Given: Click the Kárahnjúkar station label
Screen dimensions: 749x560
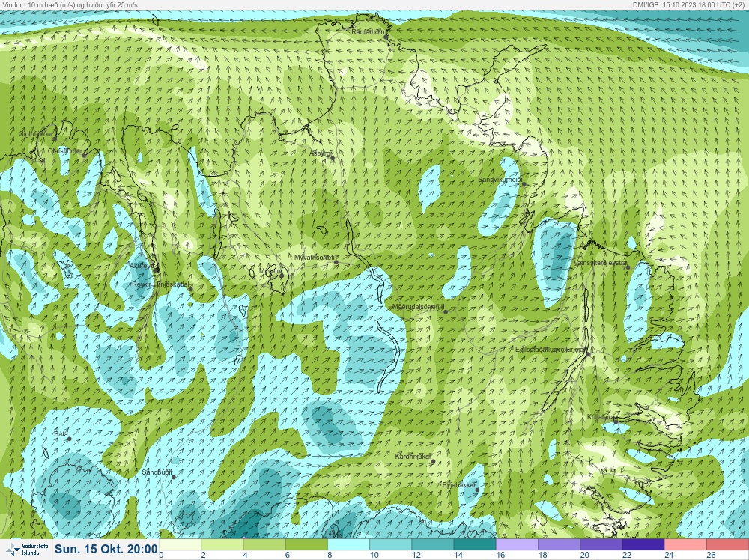Looking at the screenshot, I should (413, 457).
